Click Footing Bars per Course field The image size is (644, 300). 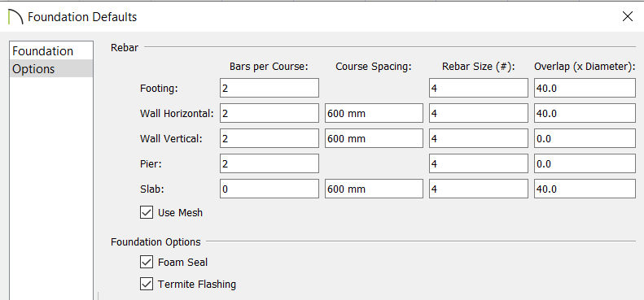pos(269,88)
